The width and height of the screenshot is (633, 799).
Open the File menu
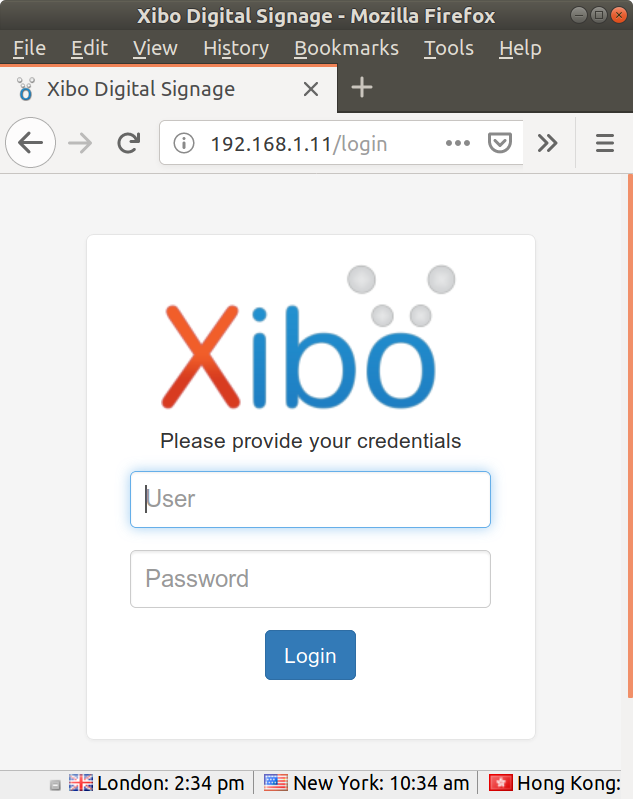click(30, 48)
